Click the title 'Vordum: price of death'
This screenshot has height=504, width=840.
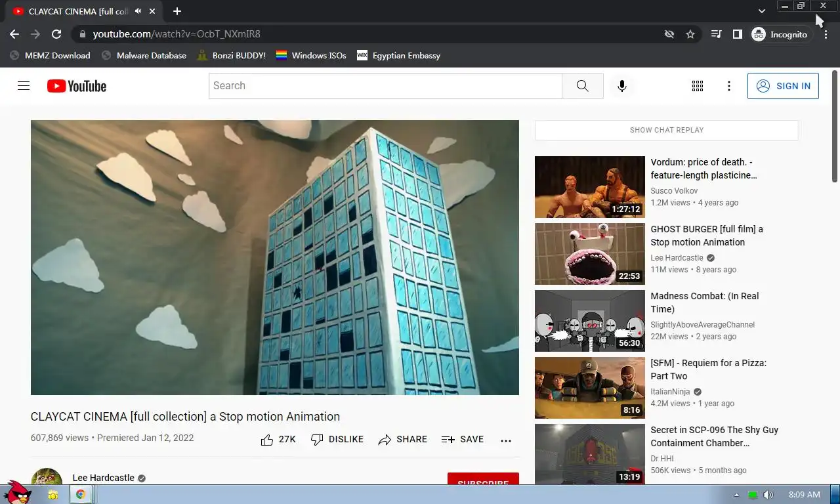703,169
